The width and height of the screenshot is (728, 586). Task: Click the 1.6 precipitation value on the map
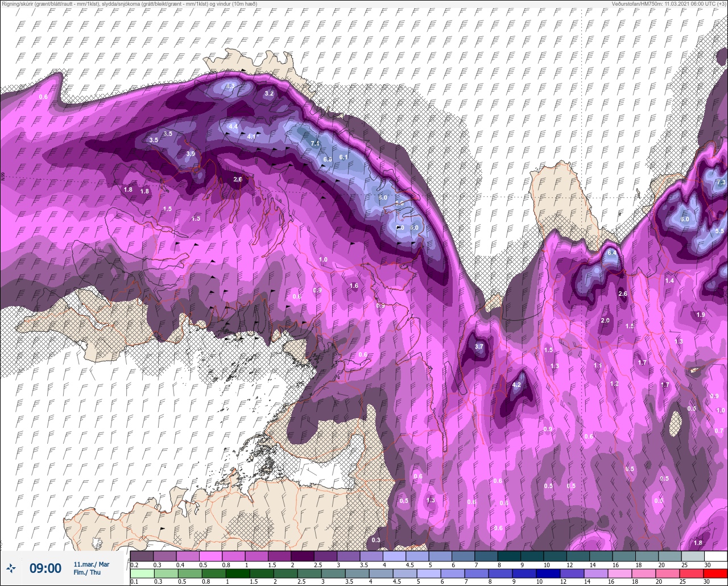pyautogui.click(x=354, y=286)
